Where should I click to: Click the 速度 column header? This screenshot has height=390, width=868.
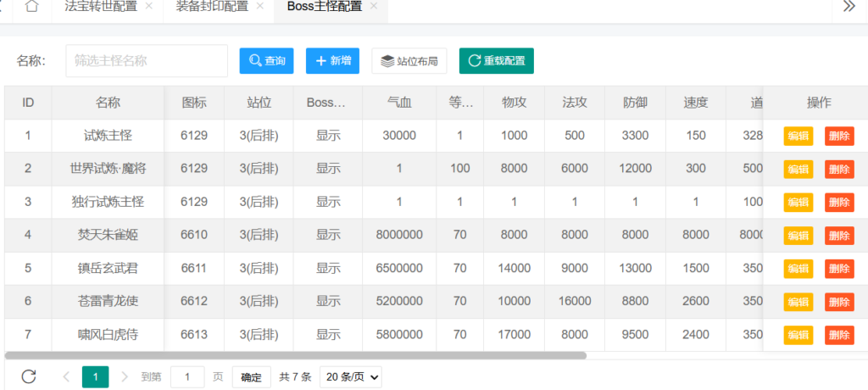[696, 103]
